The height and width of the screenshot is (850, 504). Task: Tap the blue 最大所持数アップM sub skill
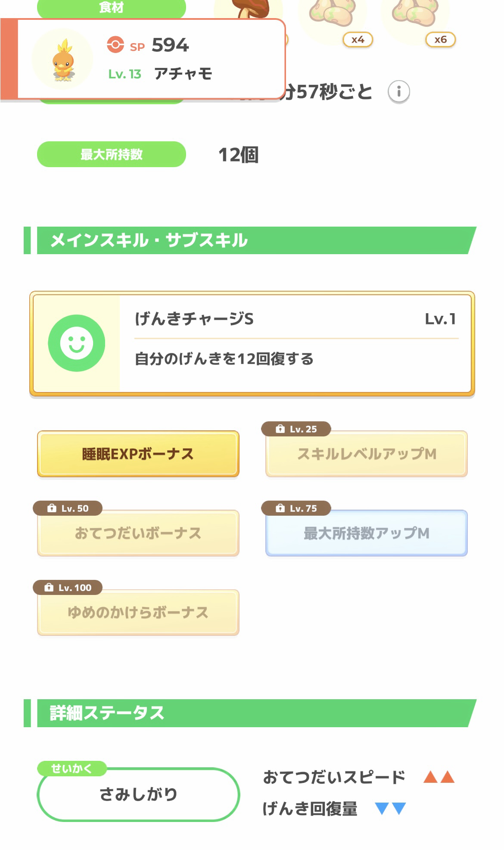coord(366,533)
